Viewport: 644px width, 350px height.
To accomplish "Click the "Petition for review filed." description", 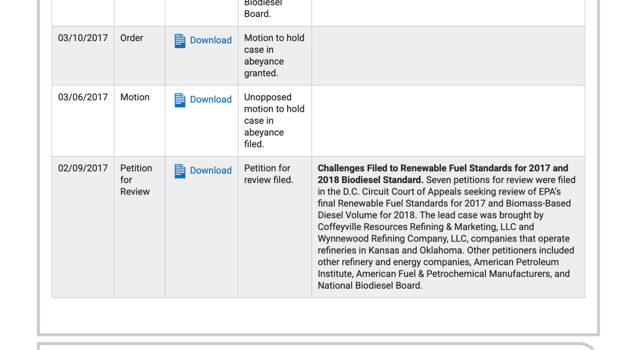I will [x=268, y=174].
